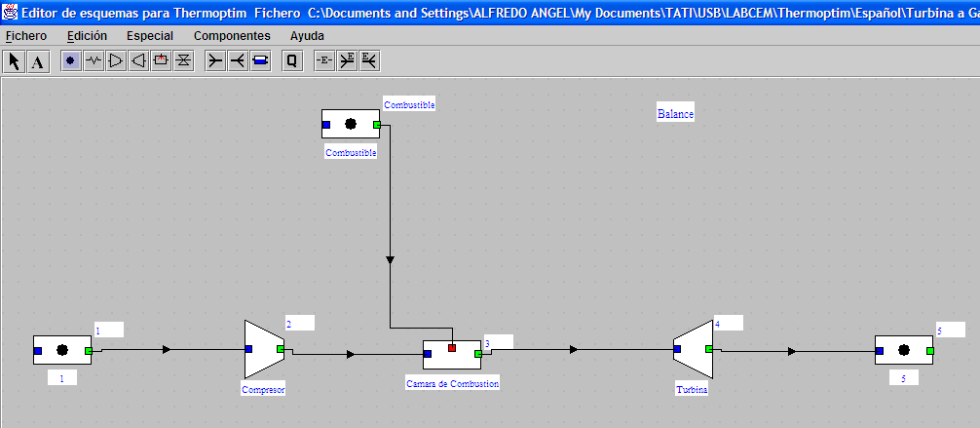Click green outlet port of combustion chamber
980x428 pixels.
(x=478, y=354)
